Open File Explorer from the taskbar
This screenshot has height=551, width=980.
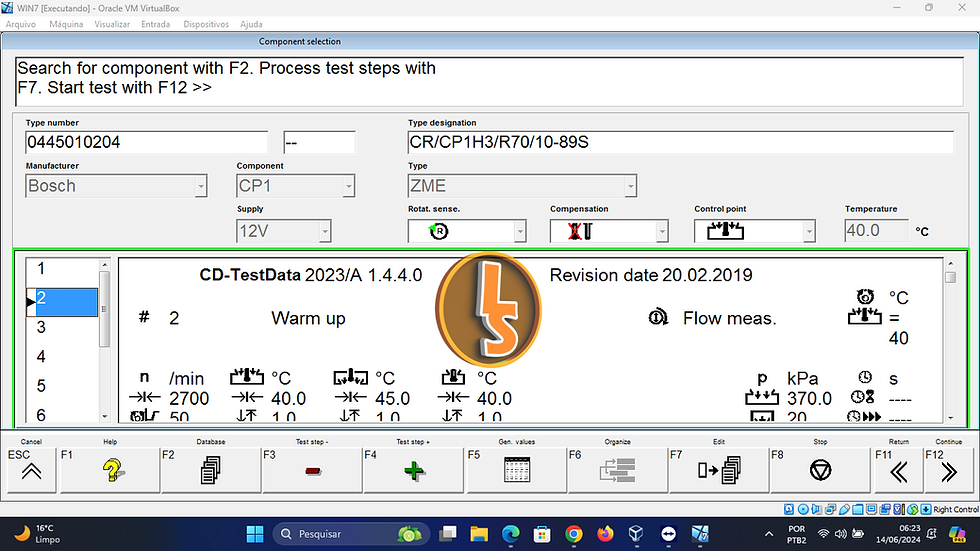479,534
